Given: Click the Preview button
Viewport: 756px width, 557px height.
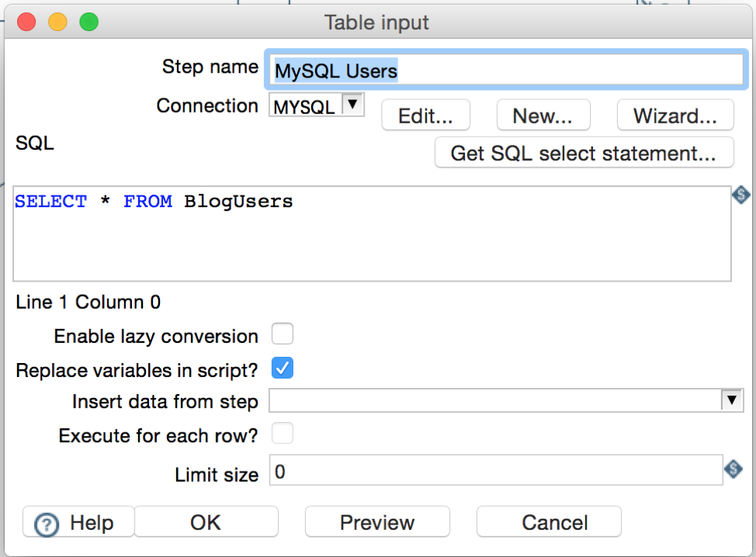Looking at the screenshot, I should pyautogui.click(x=377, y=522).
